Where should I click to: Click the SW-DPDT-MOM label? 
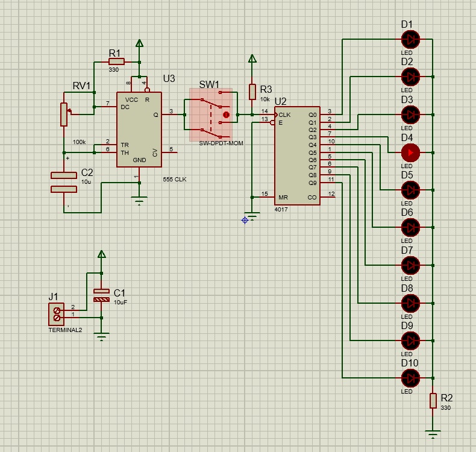click(221, 143)
